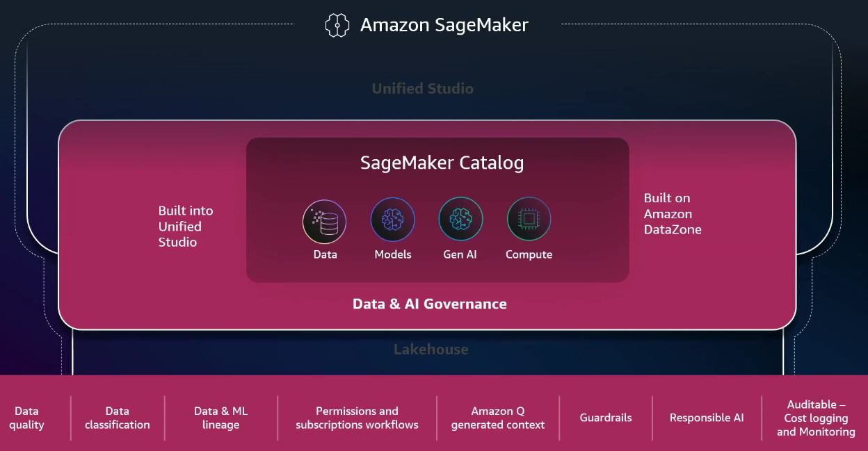Select the faded Unified Studio heading

point(422,89)
